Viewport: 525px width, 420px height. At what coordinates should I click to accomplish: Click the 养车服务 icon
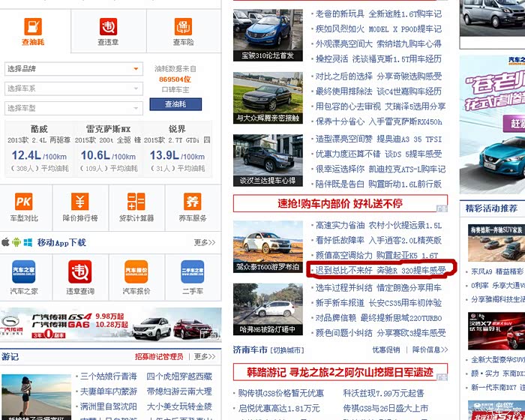[x=193, y=202]
